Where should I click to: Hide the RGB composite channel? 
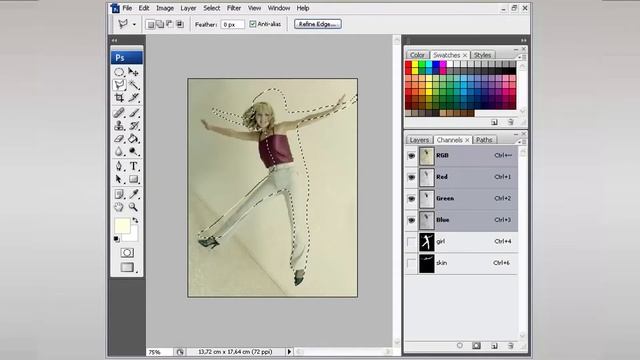point(411,156)
